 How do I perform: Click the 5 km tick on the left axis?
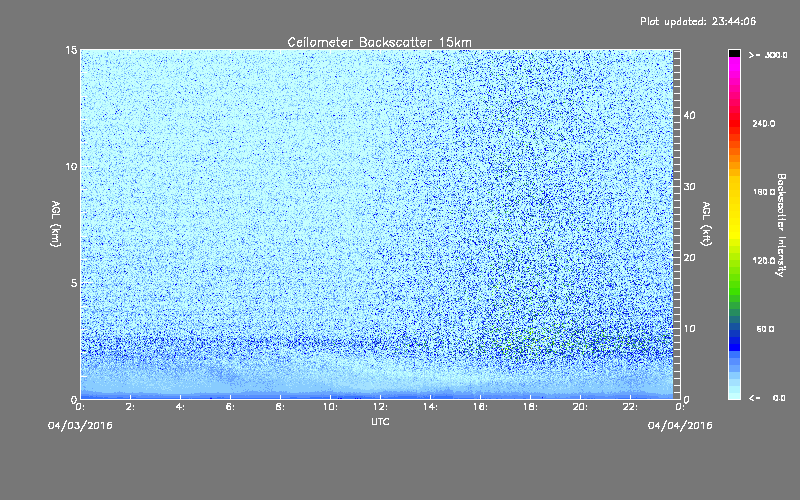pyautogui.click(x=74, y=283)
